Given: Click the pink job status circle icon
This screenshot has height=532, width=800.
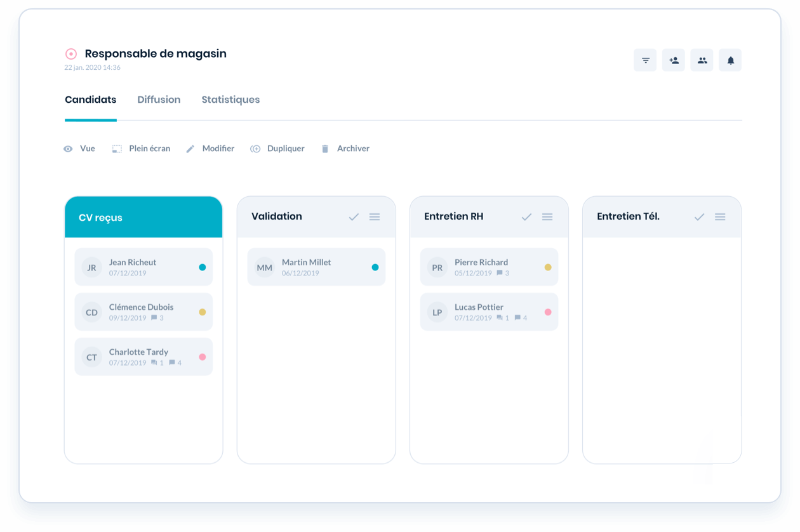Looking at the screenshot, I should click(x=71, y=54).
